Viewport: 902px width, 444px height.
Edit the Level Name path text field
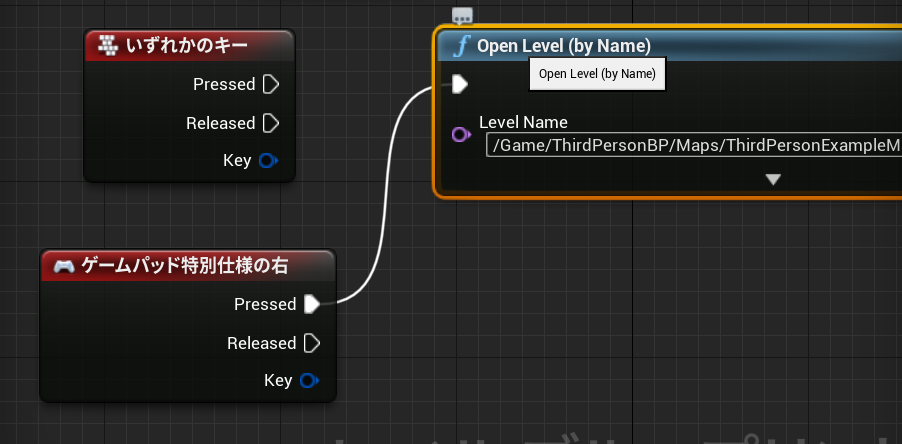pos(694,145)
